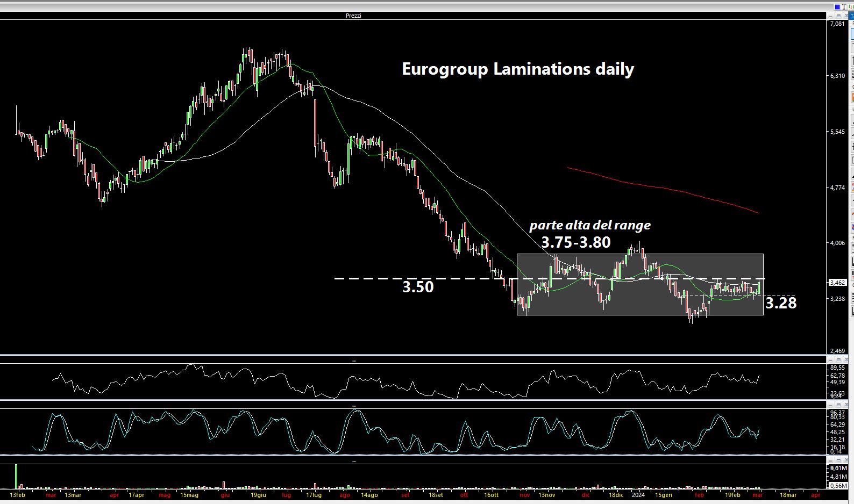Click the 7,081 price axis value

(837, 24)
